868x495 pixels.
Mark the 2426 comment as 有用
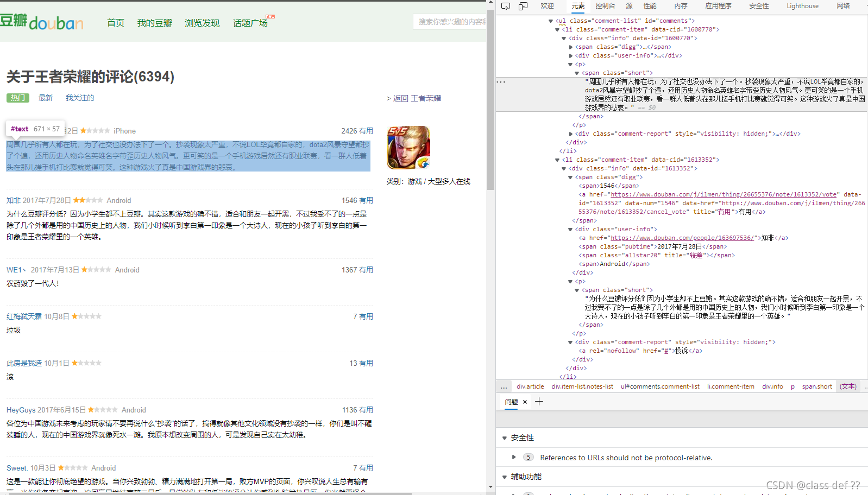tap(366, 131)
